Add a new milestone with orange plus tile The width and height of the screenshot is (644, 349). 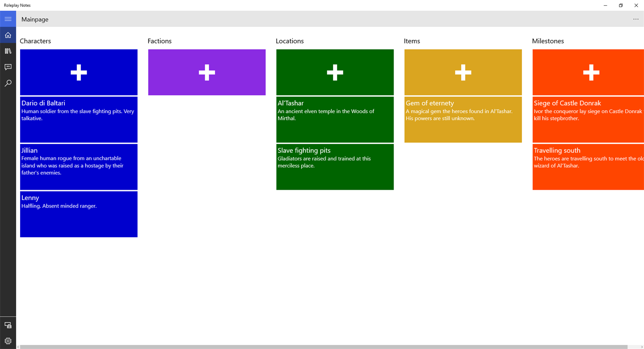pos(588,72)
